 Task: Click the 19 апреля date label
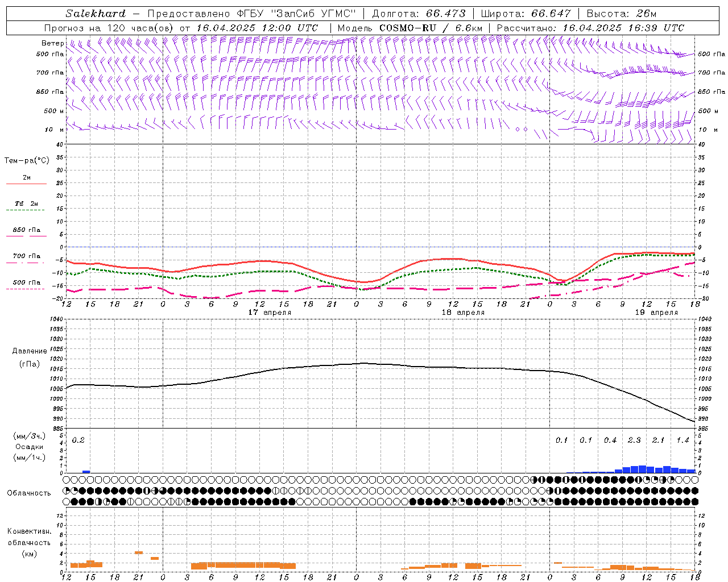point(656,313)
